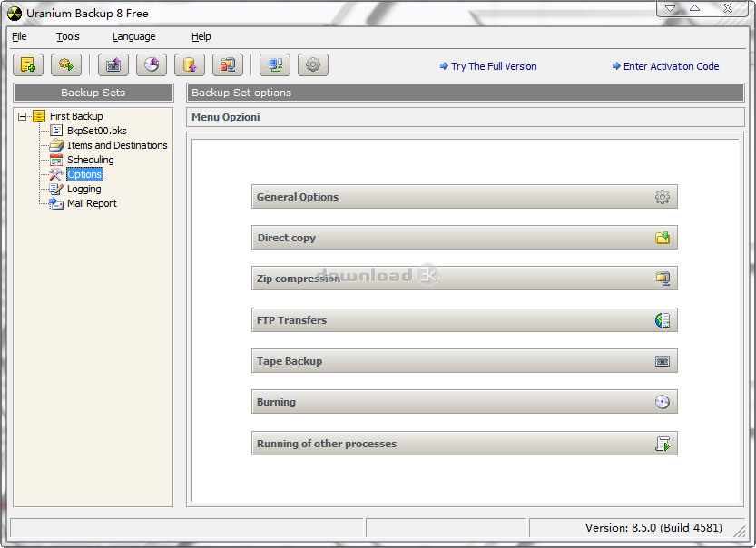Click the disc icon on Burning row
The height and width of the screenshot is (548, 756).
coord(663,402)
